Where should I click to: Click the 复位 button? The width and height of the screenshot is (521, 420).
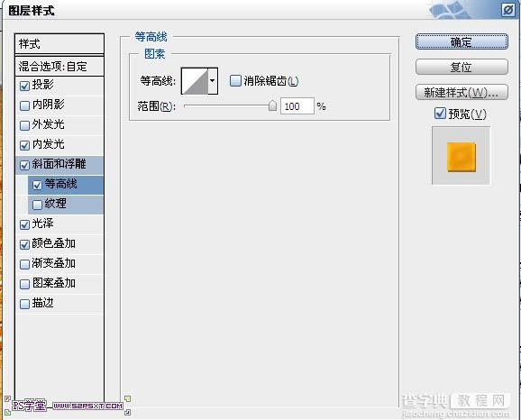point(462,67)
